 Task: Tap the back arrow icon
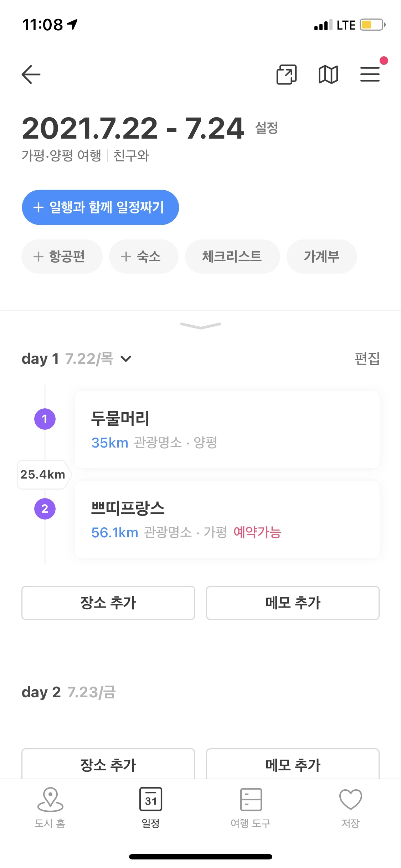[31, 74]
